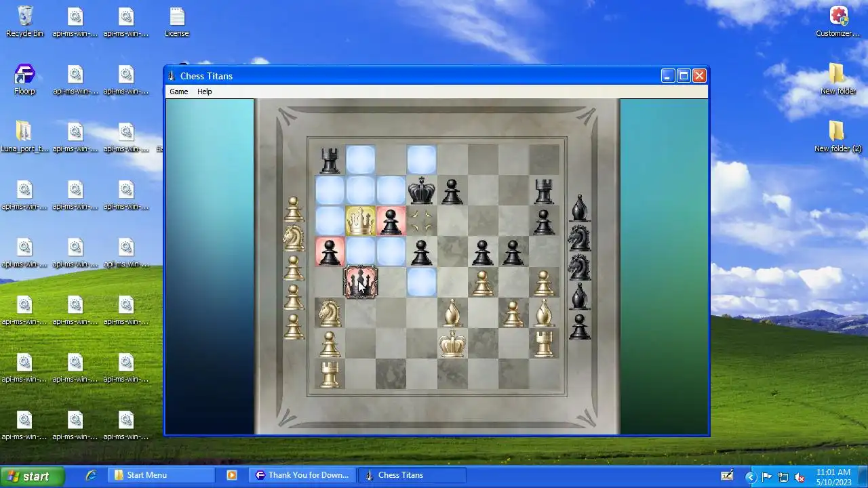Switch to Thank You for Down... taskbar window

[x=301, y=475]
